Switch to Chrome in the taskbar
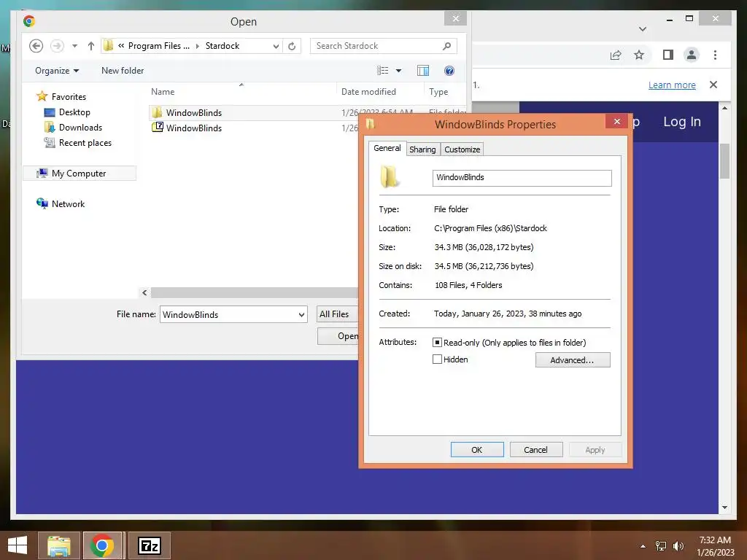 coord(103,545)
